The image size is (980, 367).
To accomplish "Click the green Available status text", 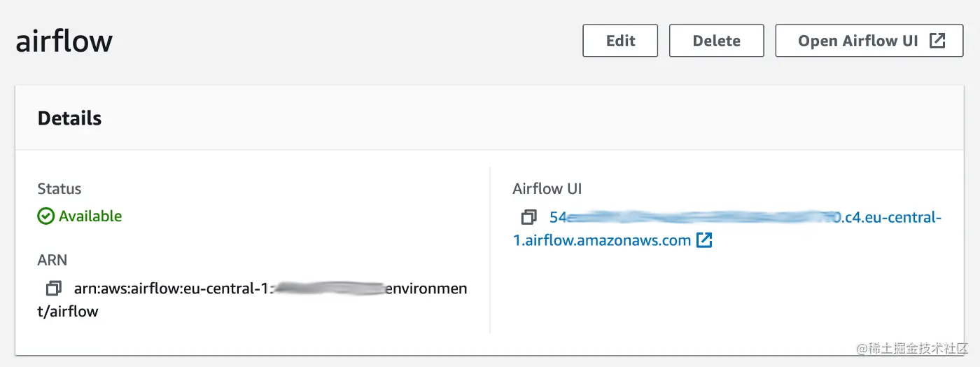I will click(90, 216).
